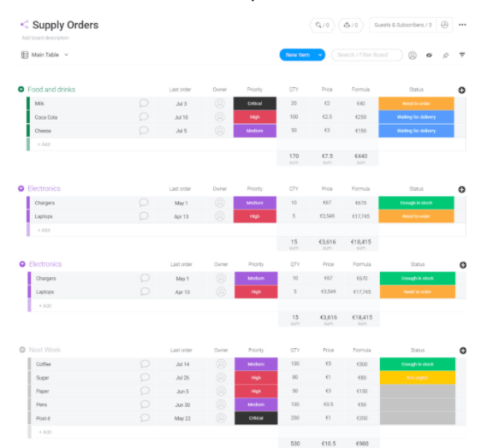Viewport: 487px width, 448px height.
Task: Click the 170 QTY sum for Food and drinks
Action: [x=294, y=156]
